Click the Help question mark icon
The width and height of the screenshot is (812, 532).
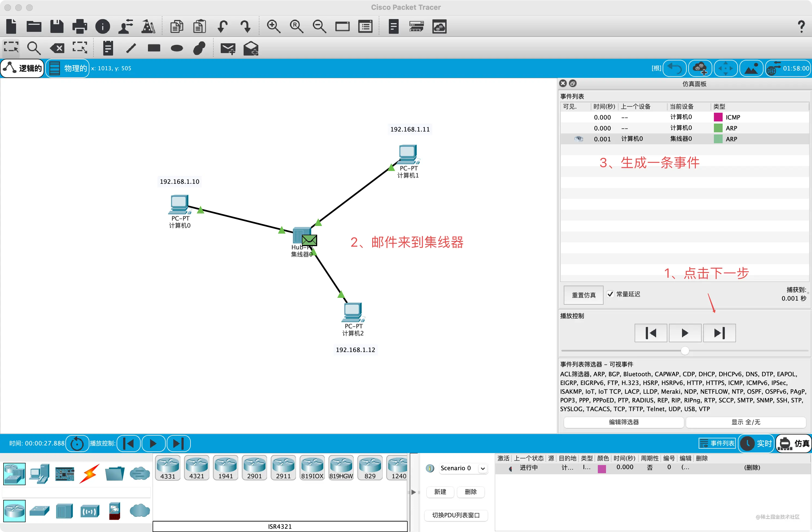click(801, 26)
